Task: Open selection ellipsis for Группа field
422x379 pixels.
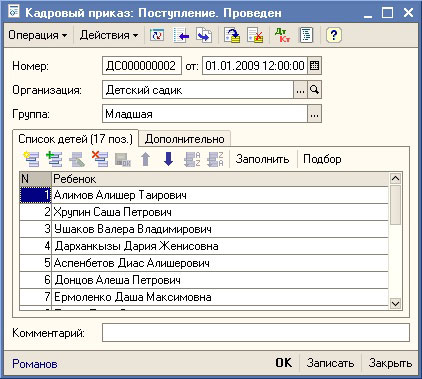Action: click(314, 114)
